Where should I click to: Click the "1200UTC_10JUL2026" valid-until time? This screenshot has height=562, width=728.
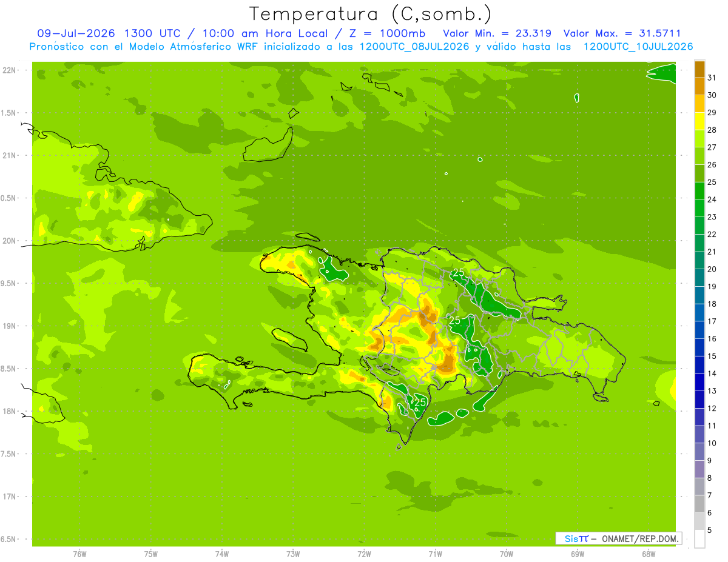638,47
